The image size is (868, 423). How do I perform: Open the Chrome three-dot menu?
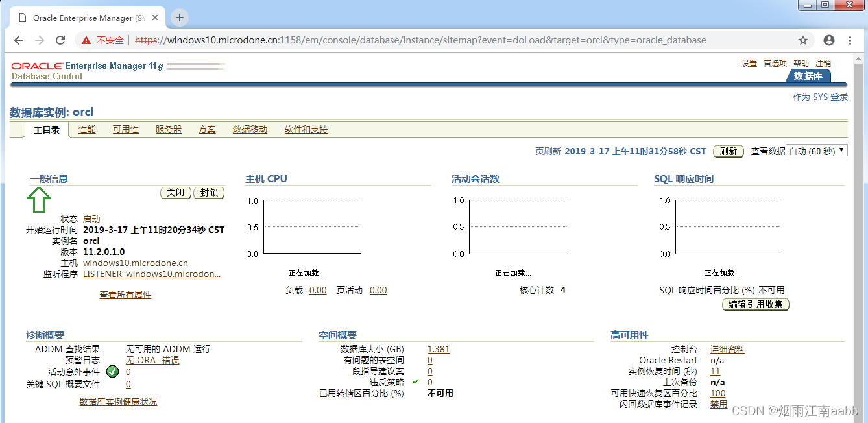tap(850, 40)
